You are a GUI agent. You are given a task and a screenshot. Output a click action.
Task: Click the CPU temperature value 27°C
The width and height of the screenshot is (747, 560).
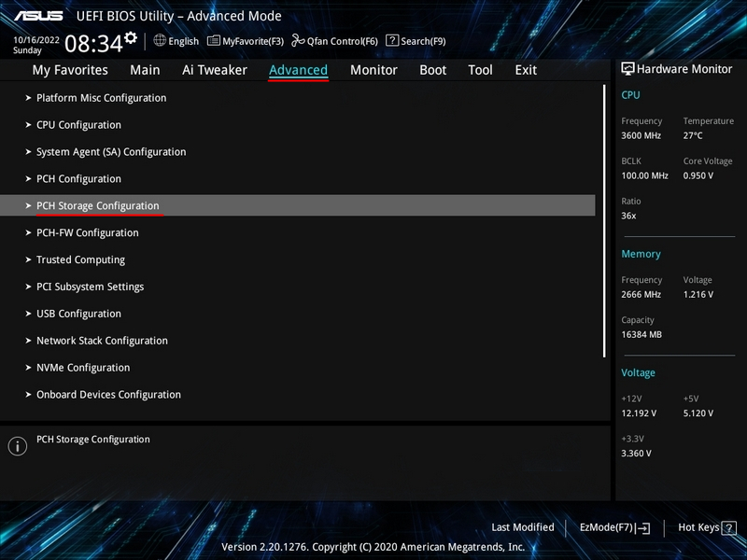(693, 135)
